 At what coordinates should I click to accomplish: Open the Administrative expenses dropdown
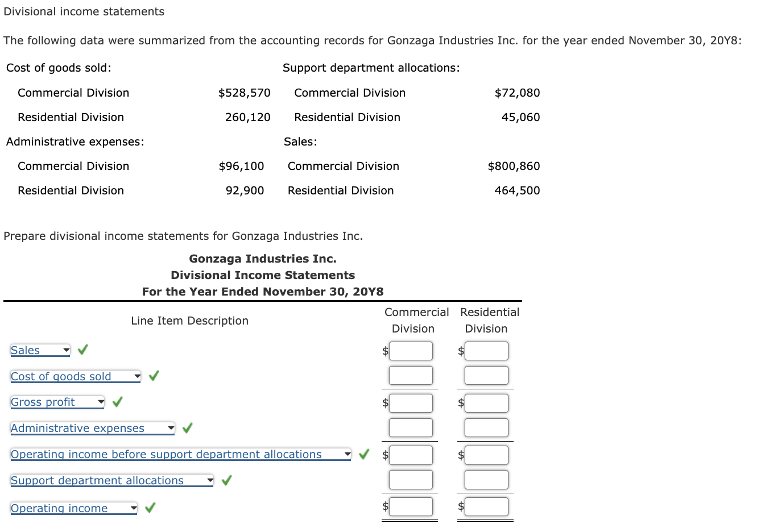(x=93, y=428)
